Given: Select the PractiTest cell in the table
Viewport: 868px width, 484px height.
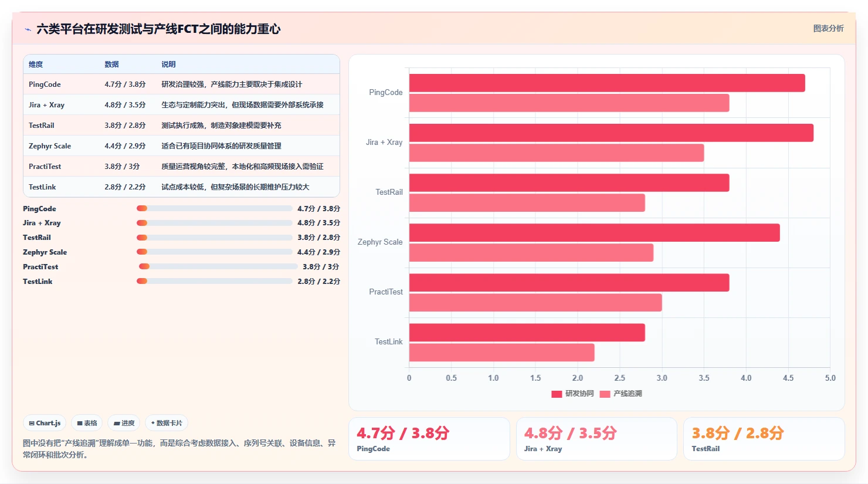Looking at the screenshot, I should (45, 167).
